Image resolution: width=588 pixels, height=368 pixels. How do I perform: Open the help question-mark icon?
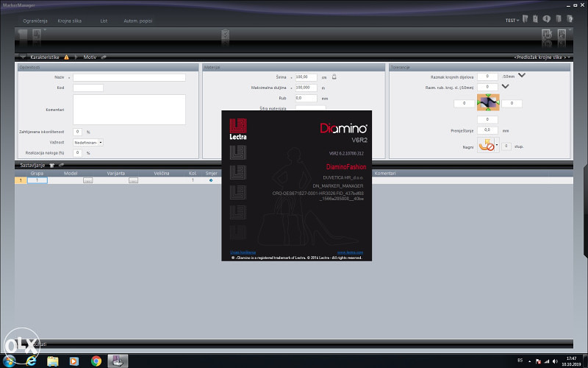tap(570, 18)
